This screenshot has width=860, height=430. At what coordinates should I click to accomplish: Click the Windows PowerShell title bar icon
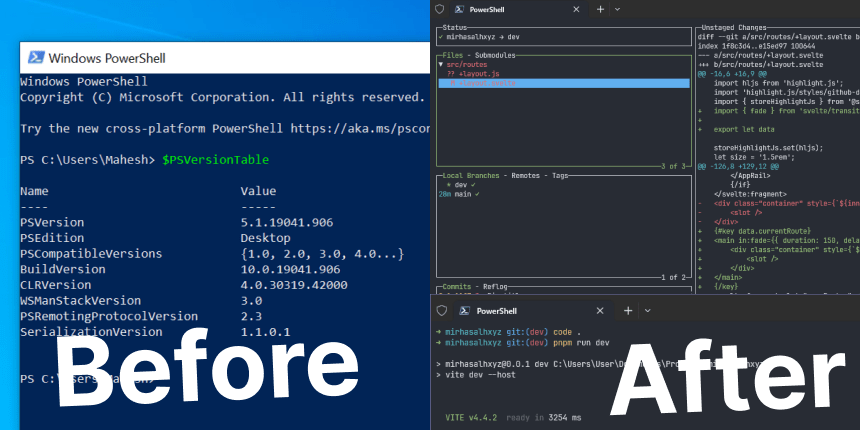pyautogui.click(x=36, y=58)
